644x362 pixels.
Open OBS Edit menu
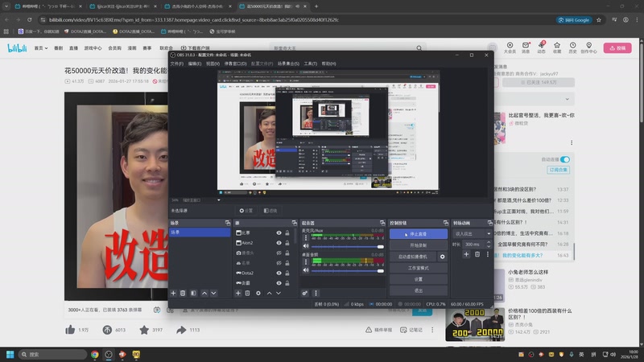coord(195,64)
